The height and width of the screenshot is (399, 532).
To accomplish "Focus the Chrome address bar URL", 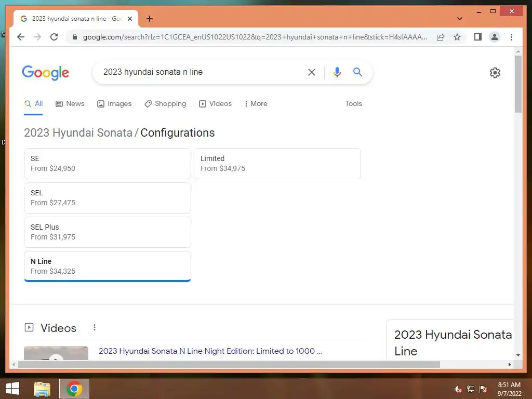I will (255, 37).
